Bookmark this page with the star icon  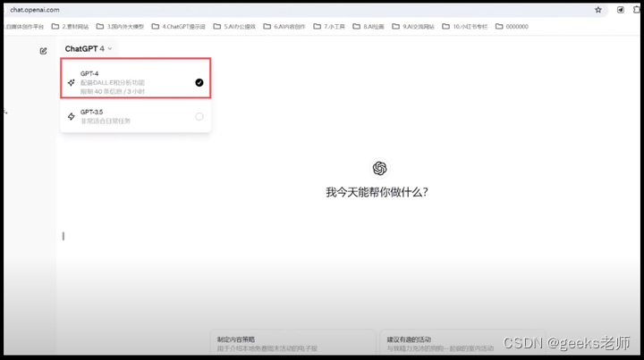pyautogui.click(x=598, y=10)
